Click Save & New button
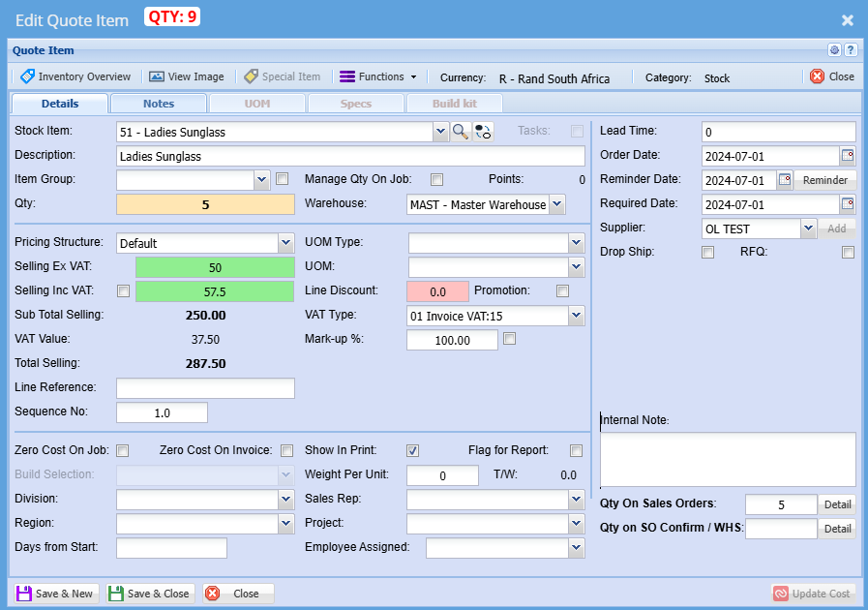868x610 pixels. [x=54, y=594]
